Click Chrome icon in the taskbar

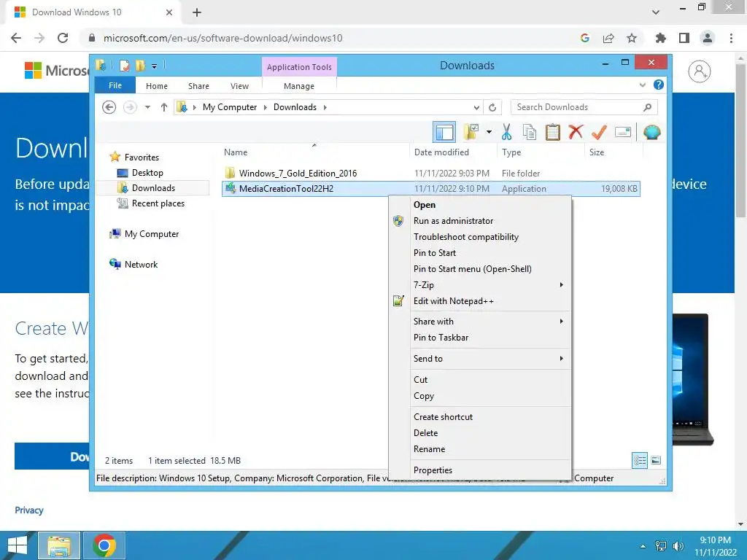pyautogui.click(x=104, y=545)
